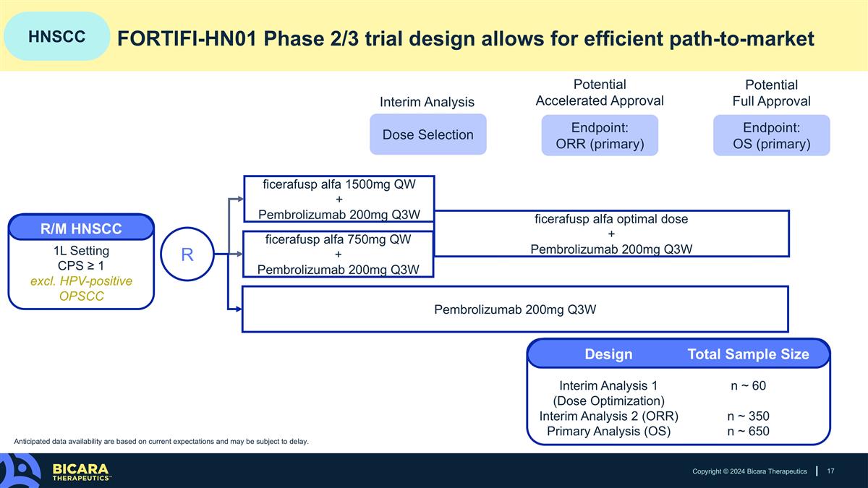
Task: Click the Total Sample Size header
Action: tap(748, 354)
